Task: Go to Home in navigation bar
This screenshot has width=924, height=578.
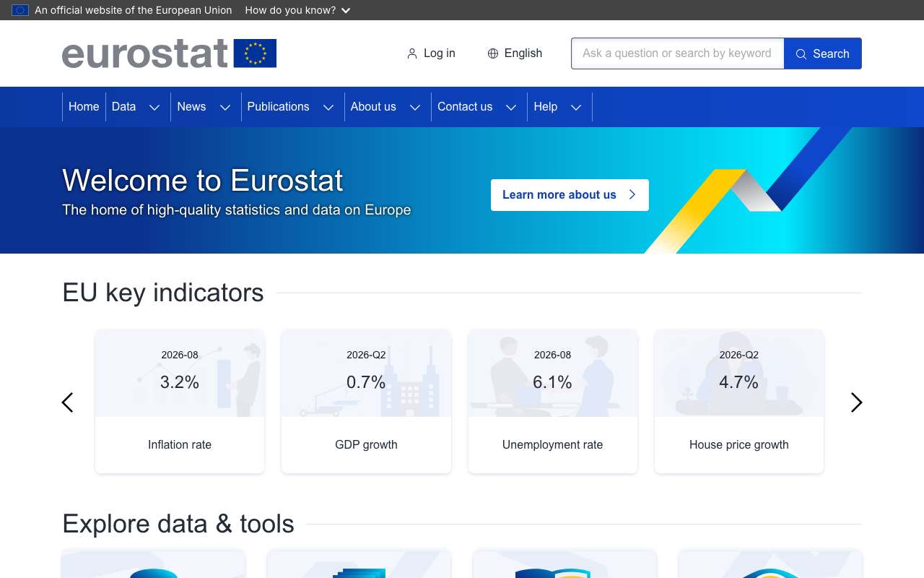Action: coord(84,107)
